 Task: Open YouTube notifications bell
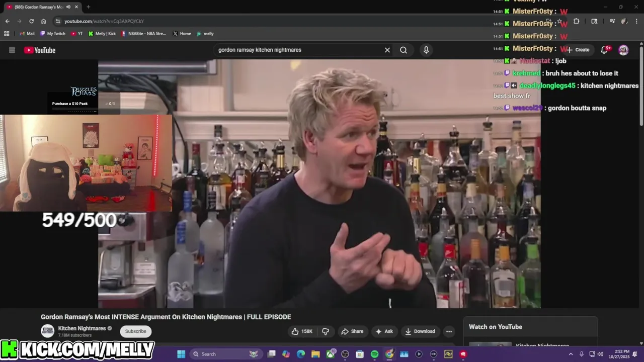click(x=605, y=49)
